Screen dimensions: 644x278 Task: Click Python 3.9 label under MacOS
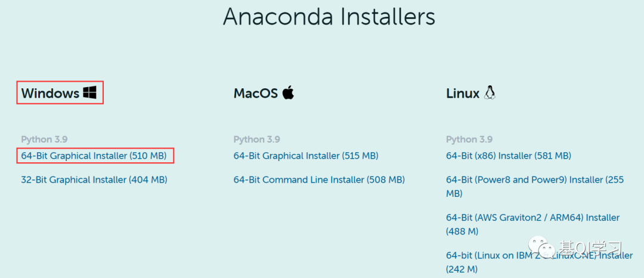(x=257, y=140)
